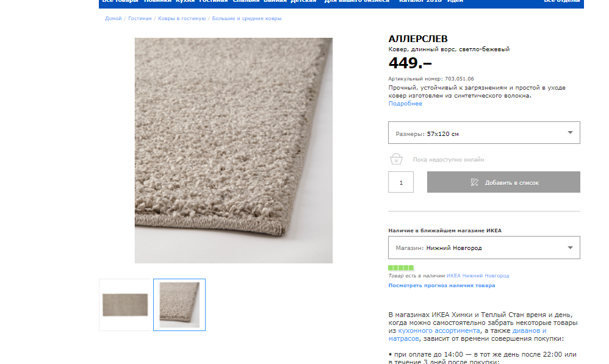The width and height of the screenshot is (609, 364).
Task: Open the Подробнее link
Action: [405, 104]
